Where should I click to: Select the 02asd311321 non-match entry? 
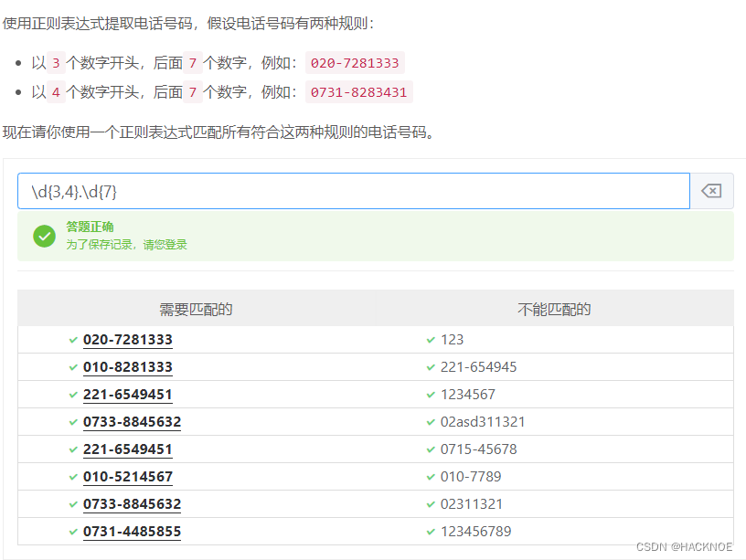pyautogui.click(x=483, y=422)
